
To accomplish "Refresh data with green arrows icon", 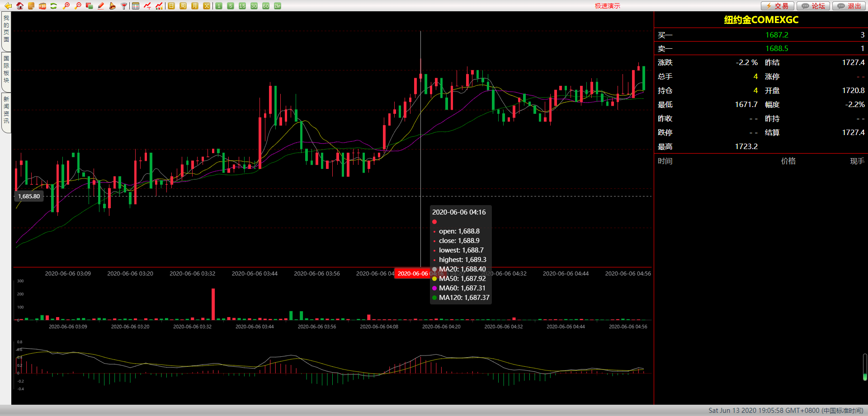I will pos(53,6).
